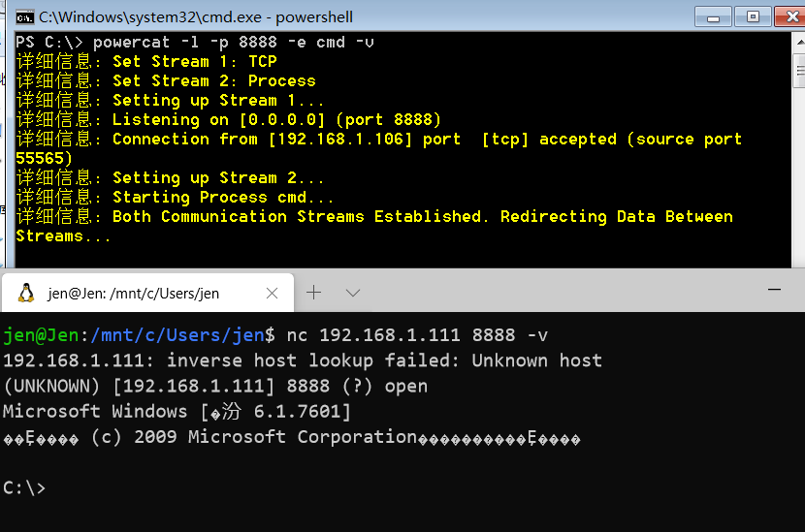Click '(c) 2009 Microsoft Corporation' text
The height and width of the screenshot is (532, 805).
tap(254, 437)
